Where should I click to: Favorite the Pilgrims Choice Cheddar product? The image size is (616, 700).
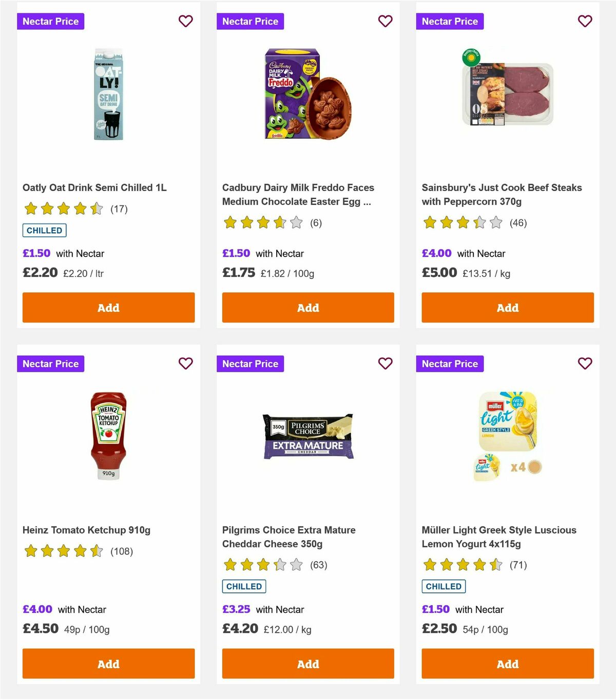[x=385, y=364]
